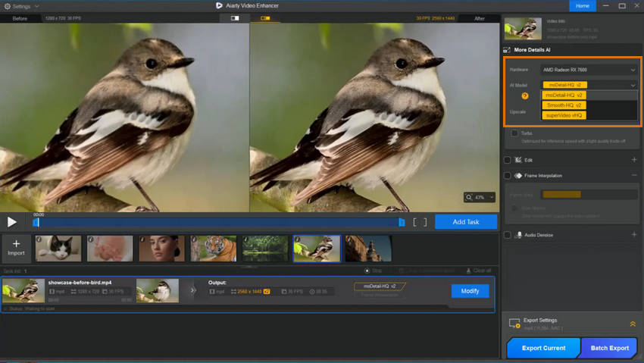The height and width of the screenshot is (363, 644).
Task: Click the More Details AI panel icon
Action: point(506,50)
